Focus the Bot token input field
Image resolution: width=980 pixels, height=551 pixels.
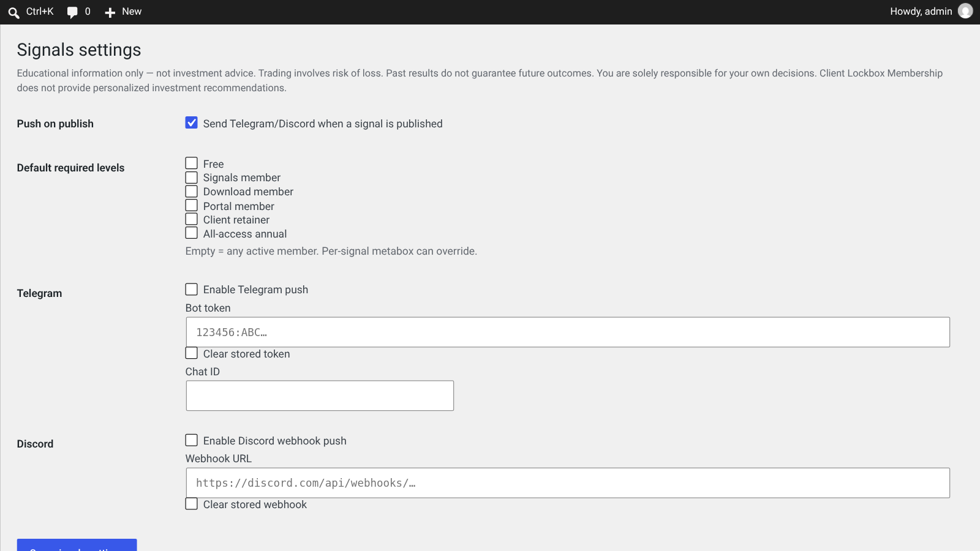568,332
